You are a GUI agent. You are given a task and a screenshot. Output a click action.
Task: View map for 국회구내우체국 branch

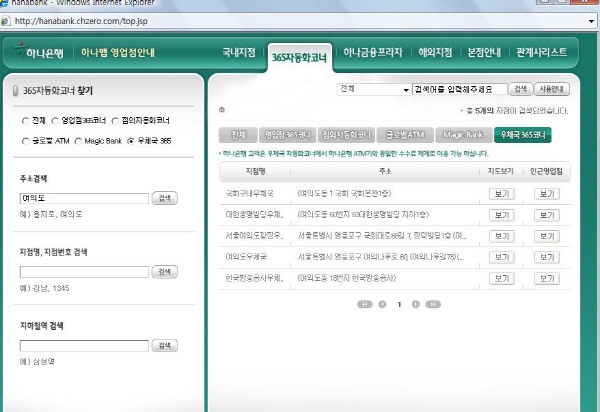[x=501, y=190]
